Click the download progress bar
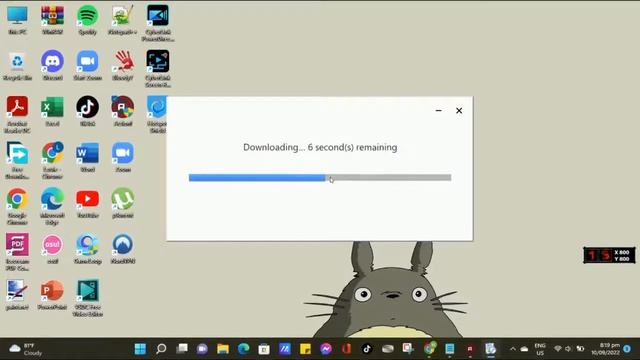Screen dimensions: 640x360 point(320,178)
